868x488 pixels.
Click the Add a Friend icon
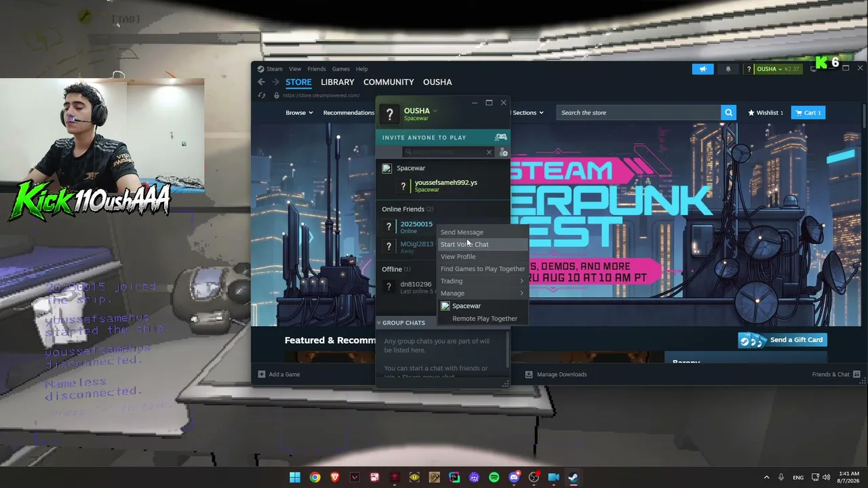503,152
